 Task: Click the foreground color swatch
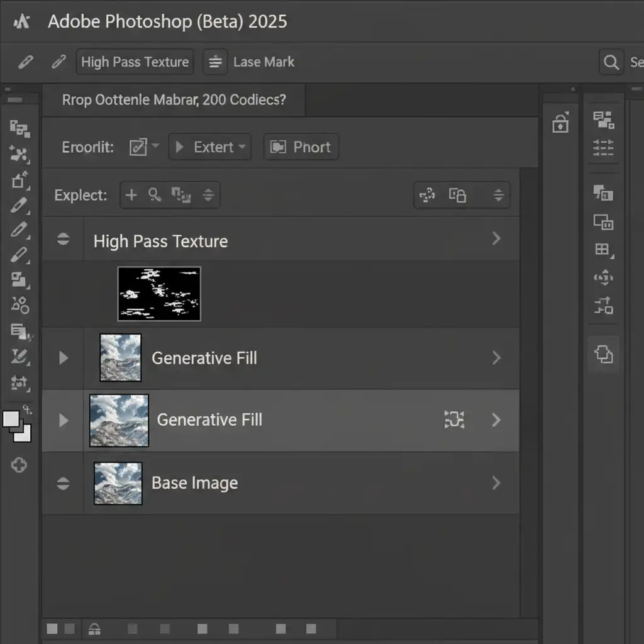(x=11, y=419)
